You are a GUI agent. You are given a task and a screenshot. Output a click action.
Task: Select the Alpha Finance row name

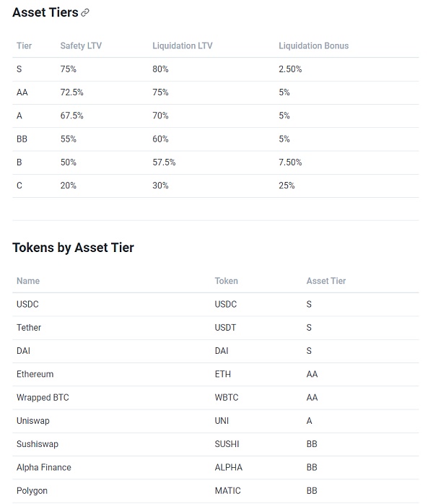click(x=44, y=467)
